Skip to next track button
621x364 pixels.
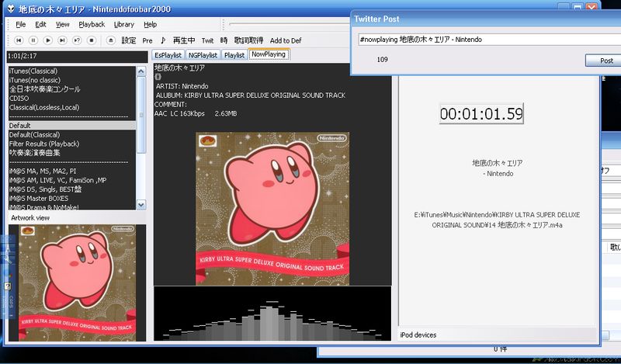point(62,40)
